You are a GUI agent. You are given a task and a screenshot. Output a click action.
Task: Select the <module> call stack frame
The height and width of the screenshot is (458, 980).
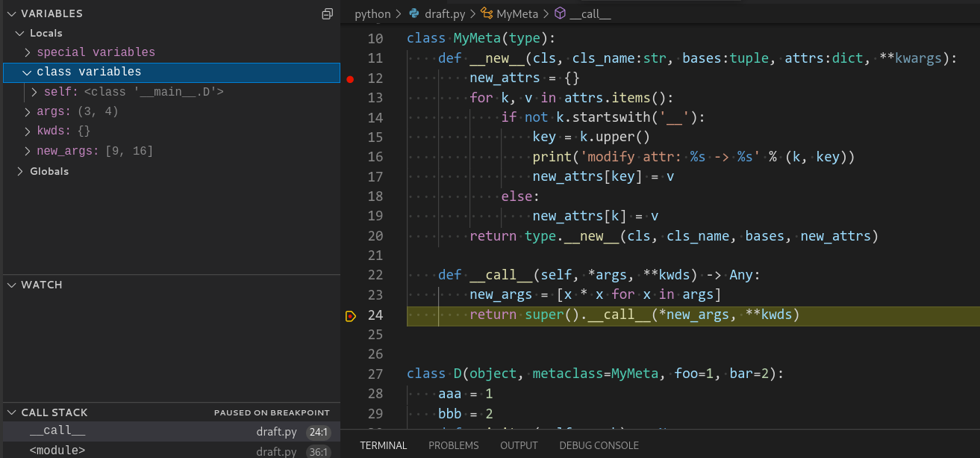[x=57, y=451]
